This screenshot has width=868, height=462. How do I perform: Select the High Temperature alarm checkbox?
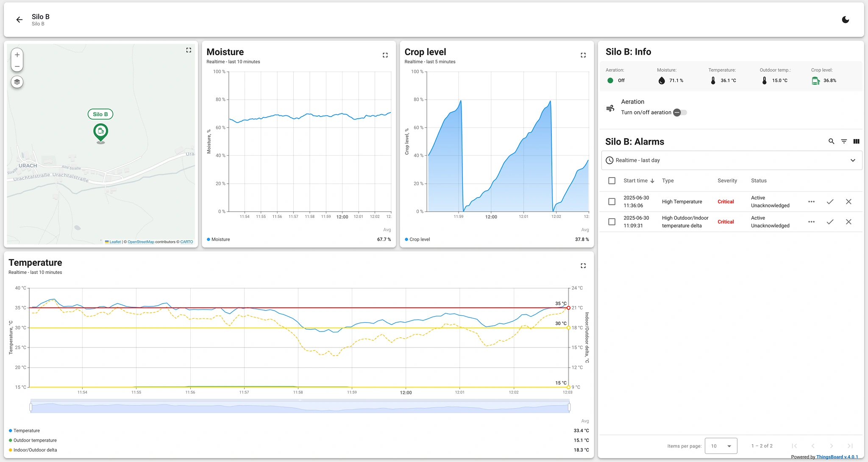tap(612, 202)
